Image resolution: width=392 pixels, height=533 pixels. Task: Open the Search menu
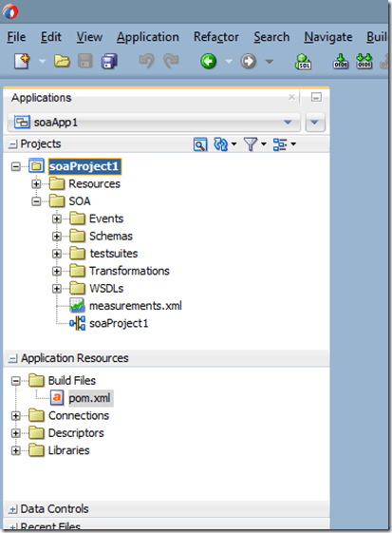[x=271, y=37]
